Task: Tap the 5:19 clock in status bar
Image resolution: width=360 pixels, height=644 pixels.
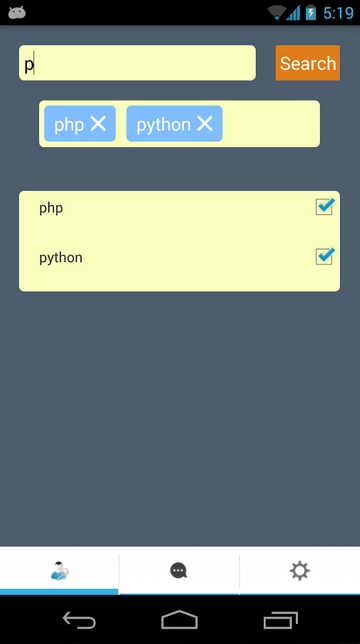Action: pos(338,13)
